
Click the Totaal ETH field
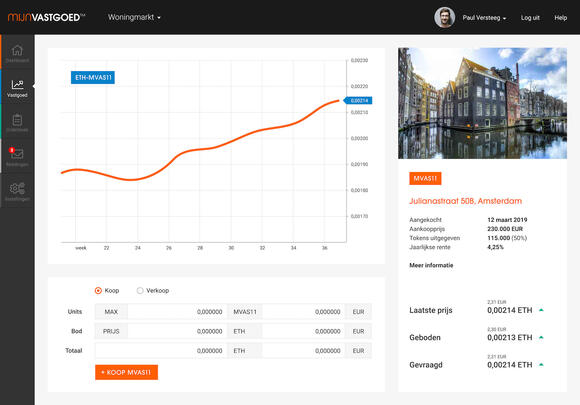coord(161,351)
